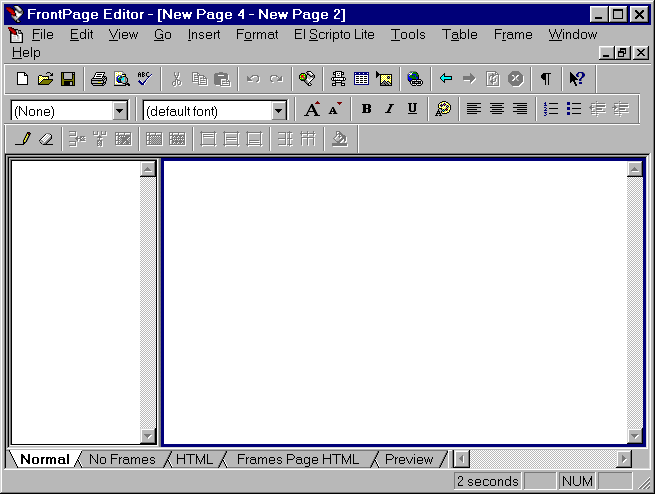Click the Print icon in toolbar
The width and height of the screenshot is (655, 494).
coord(98,79)
